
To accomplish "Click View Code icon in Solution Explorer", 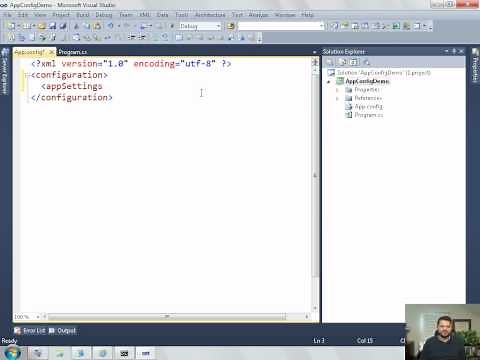I will pos(366,62).
